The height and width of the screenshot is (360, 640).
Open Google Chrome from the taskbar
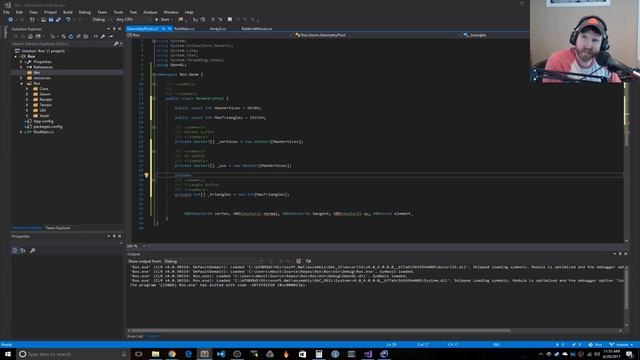click(x=172, y=354)
